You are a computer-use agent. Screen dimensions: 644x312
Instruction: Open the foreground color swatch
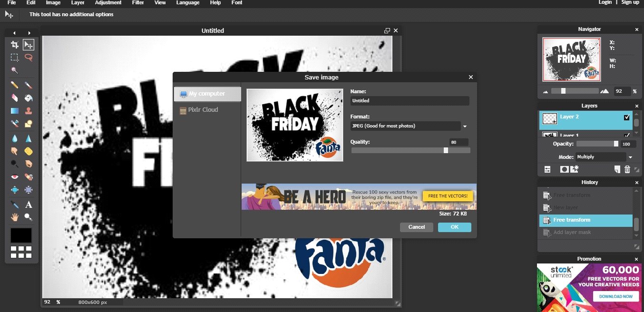pos(21,235)
